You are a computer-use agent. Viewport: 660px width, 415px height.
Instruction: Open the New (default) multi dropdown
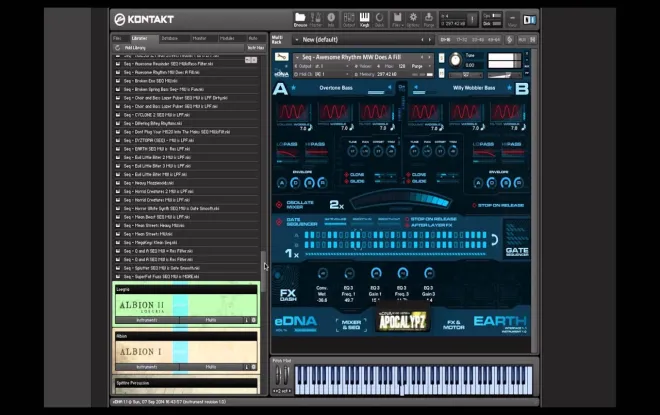pos(297,40)
